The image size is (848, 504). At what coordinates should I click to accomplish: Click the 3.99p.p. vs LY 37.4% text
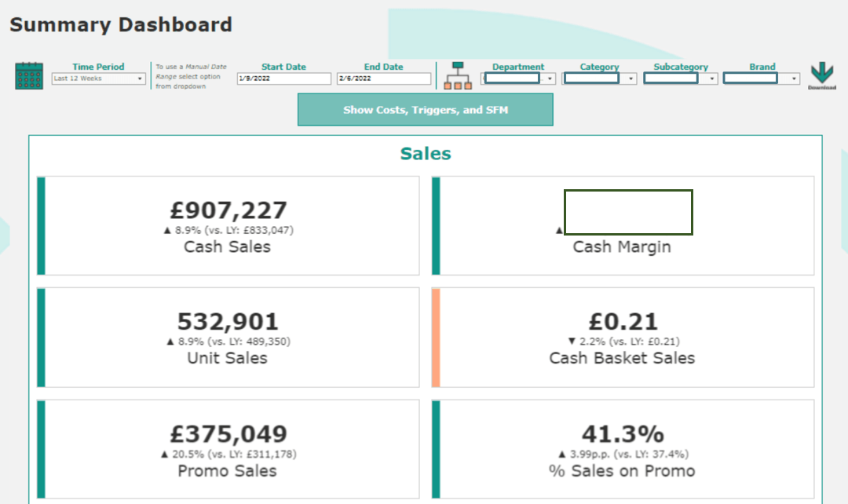click(623, 455)
